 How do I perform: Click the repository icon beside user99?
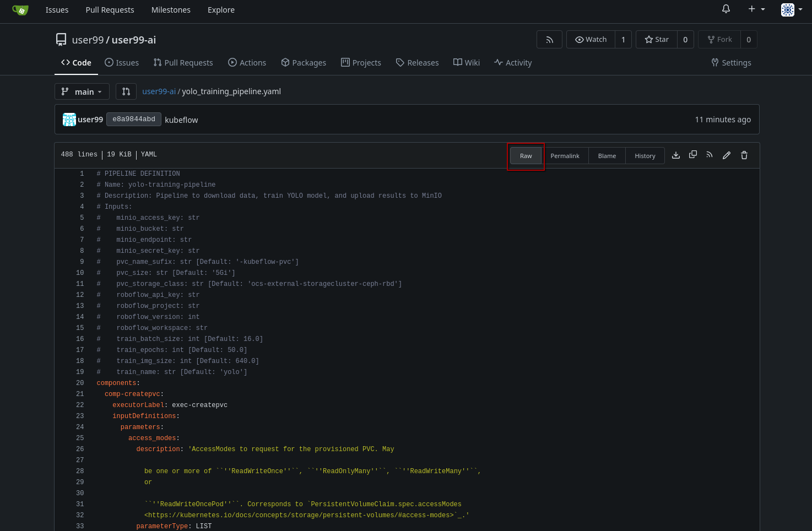click(x=61, y=40)
